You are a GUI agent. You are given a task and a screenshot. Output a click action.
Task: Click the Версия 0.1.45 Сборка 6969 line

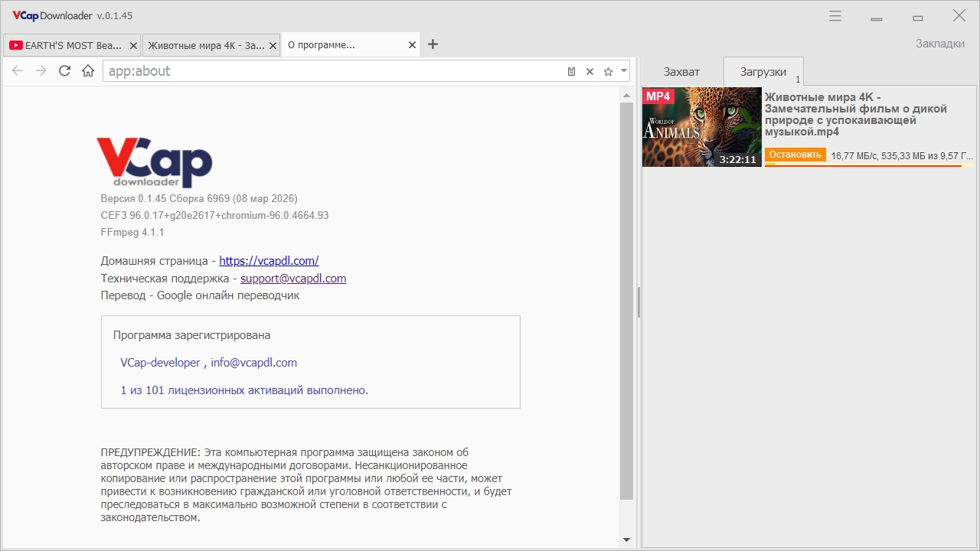point(199,198)
